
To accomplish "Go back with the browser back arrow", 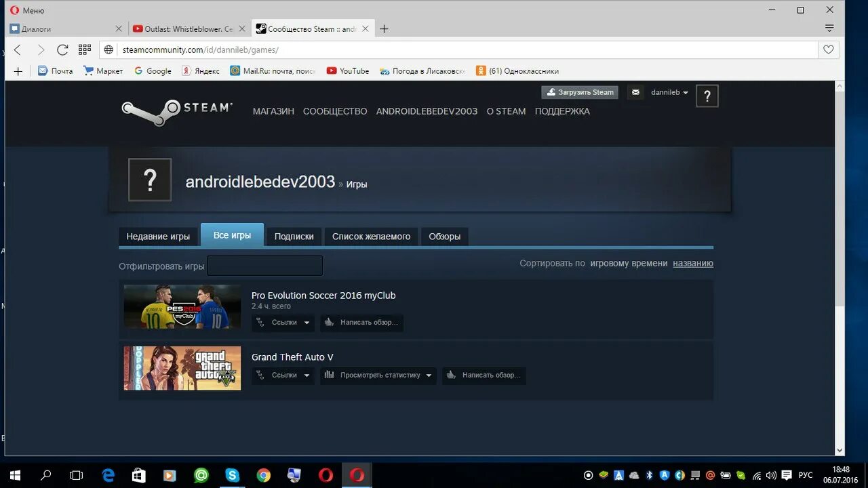I will point(18,49).
